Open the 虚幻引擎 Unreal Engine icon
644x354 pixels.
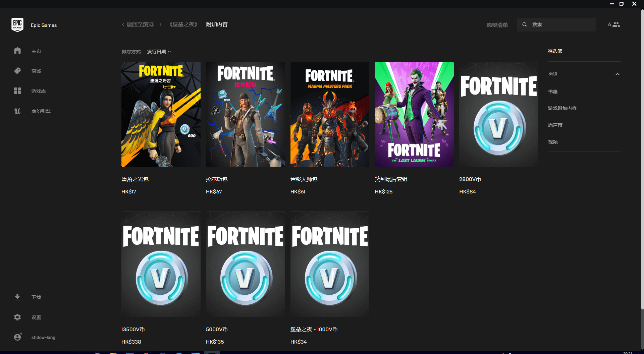(x=17, y=111)
